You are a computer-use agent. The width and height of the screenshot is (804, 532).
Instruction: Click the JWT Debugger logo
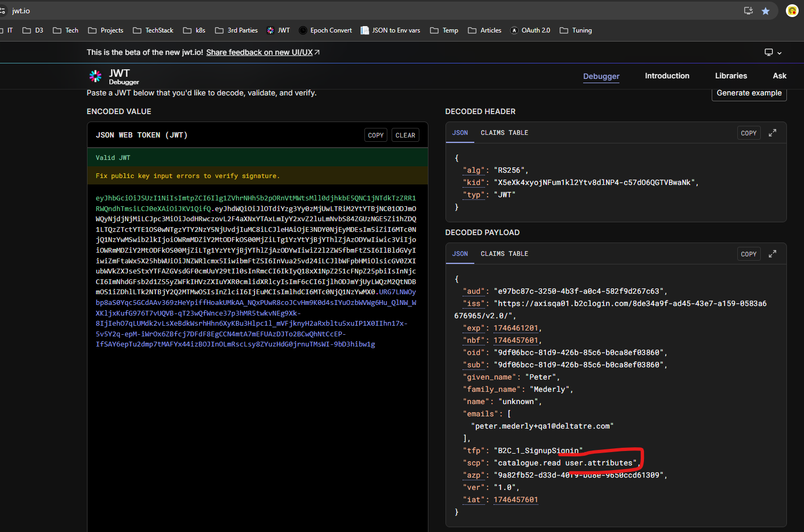(x=114, y=77)
